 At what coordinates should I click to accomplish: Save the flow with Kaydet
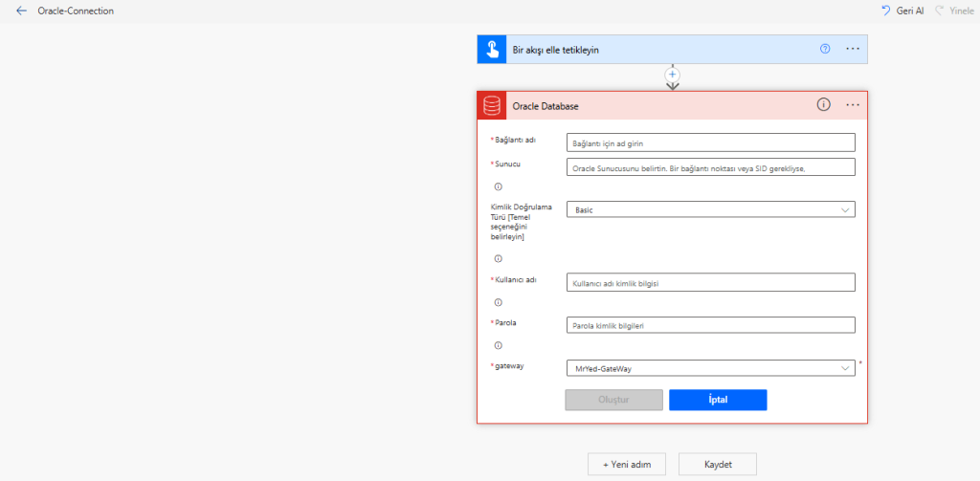pos(718,464)
